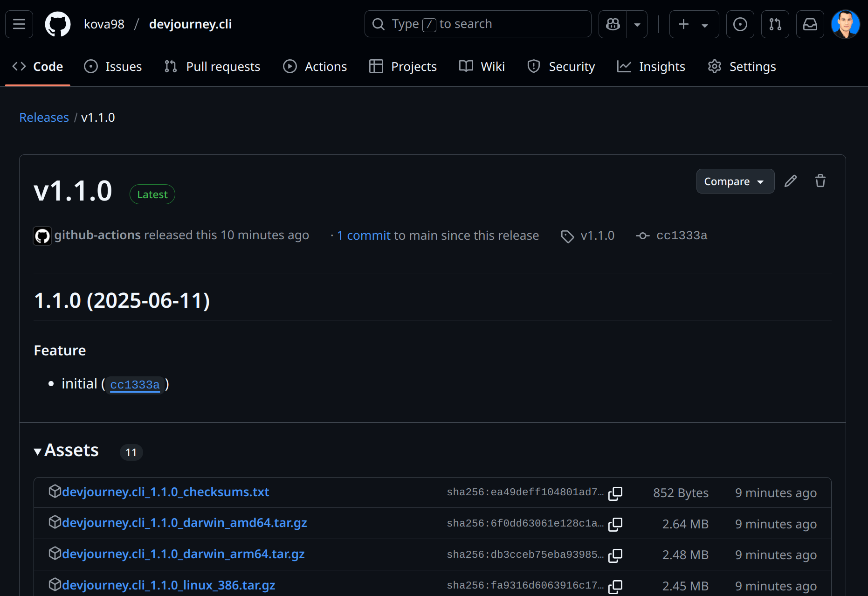Click the 'Feature' heading text
This screenshot has width=868, height=596.
tap(60, 351)
